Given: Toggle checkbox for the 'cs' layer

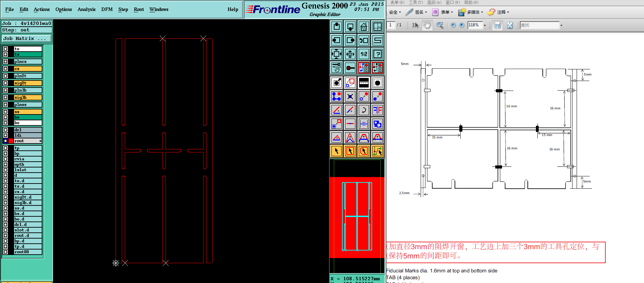Looking at the screenshot, I should pyautogui.click(x=5, y=69).
